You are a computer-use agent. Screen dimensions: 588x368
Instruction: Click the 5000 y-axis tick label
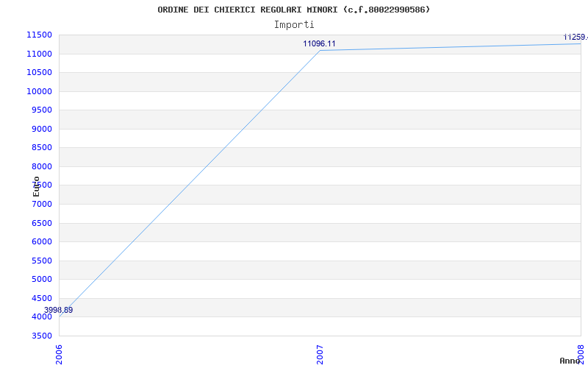pyautogui.click(x=42, y=280)
